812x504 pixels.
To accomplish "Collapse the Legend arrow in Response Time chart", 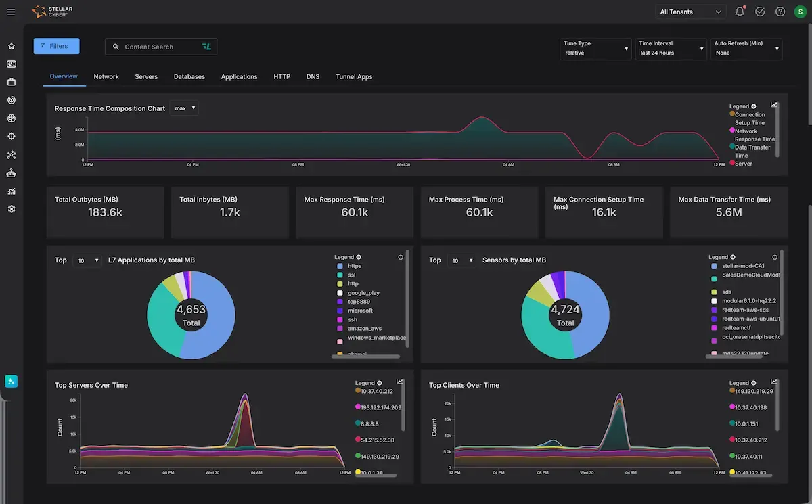I will [x=754, y=106].
